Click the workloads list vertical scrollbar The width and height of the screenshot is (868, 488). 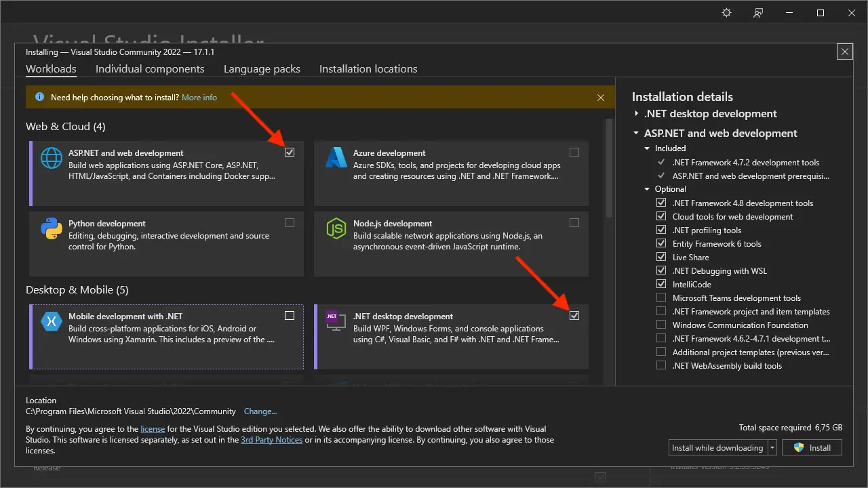click(609, 167)
